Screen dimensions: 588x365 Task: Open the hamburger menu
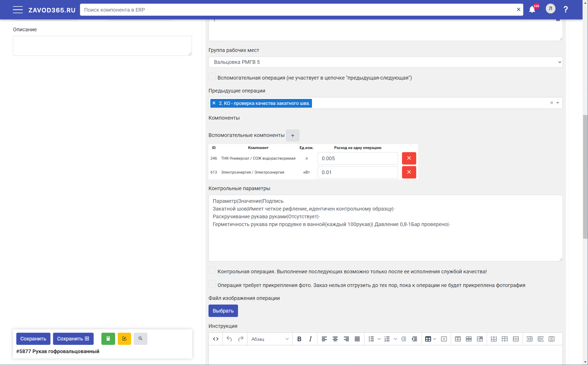(18, 10)
